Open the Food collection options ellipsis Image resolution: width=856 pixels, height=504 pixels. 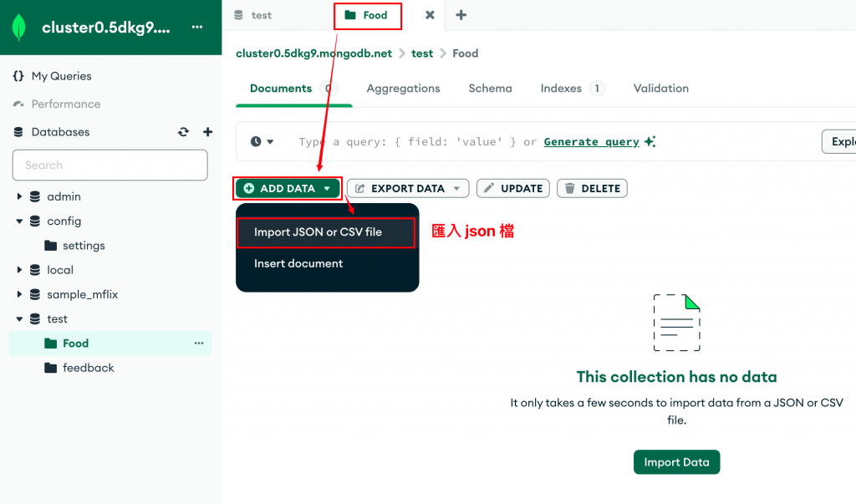[199, 343]
